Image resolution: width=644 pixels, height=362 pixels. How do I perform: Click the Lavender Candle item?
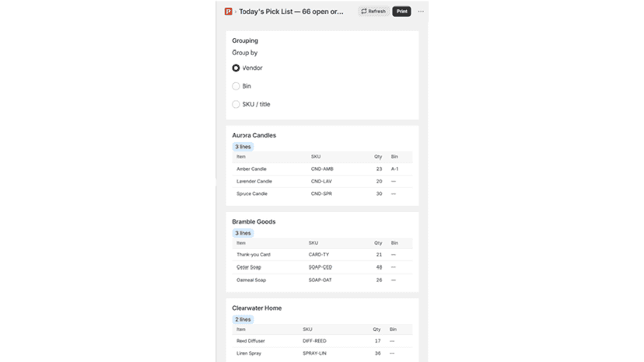[x=254, y=182]
